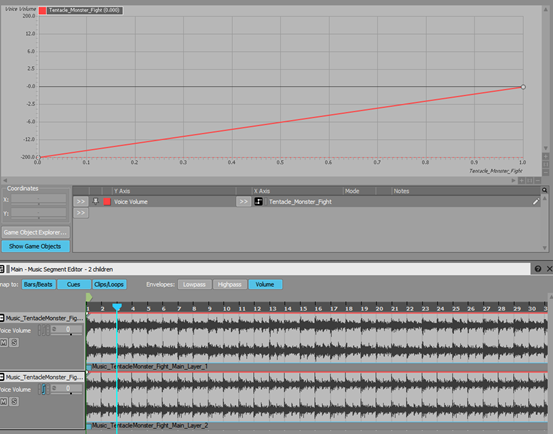This screenshot has width=553, height=434.
Task: Fit the RTPC graph horizontally
Action: tap(529, 181)
